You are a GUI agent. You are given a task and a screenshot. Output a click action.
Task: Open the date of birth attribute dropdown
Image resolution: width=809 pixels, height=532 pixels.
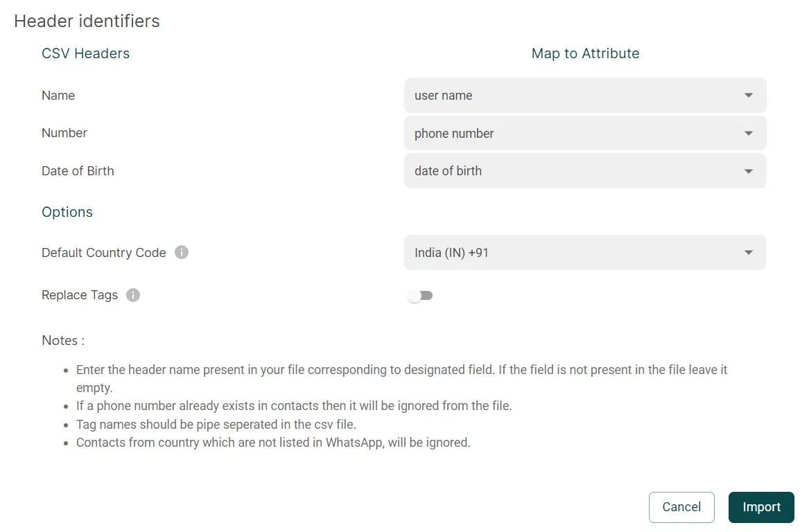tap(585, 171)
